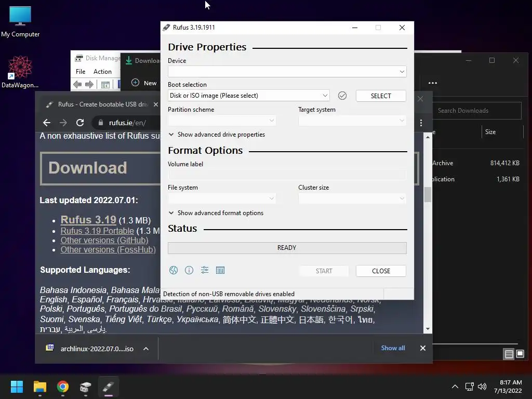Click the ISO checksum checkmark icon
Image resolution: width=532 pixels, height=399 pixels.
click(342, 96)
